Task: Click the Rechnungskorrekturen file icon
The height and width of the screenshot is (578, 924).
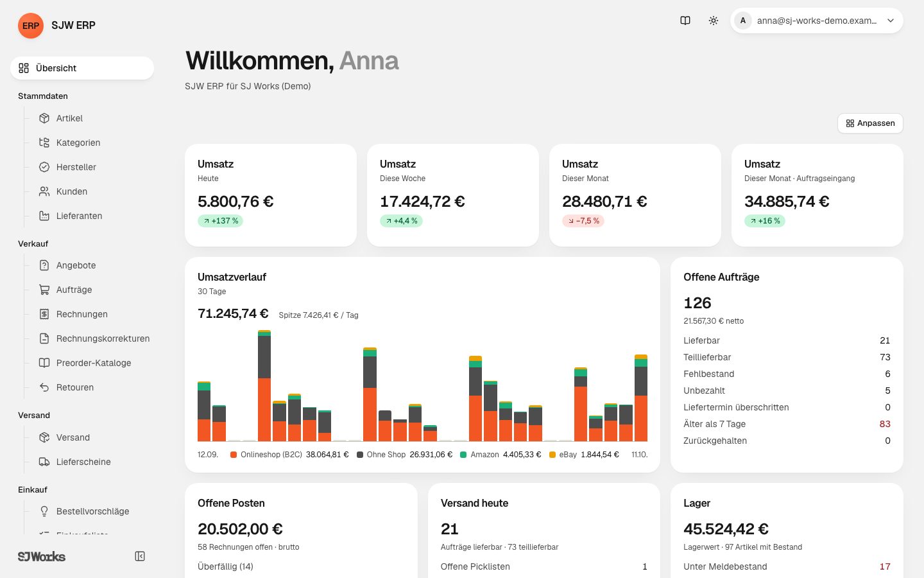Action: (44, 338)
